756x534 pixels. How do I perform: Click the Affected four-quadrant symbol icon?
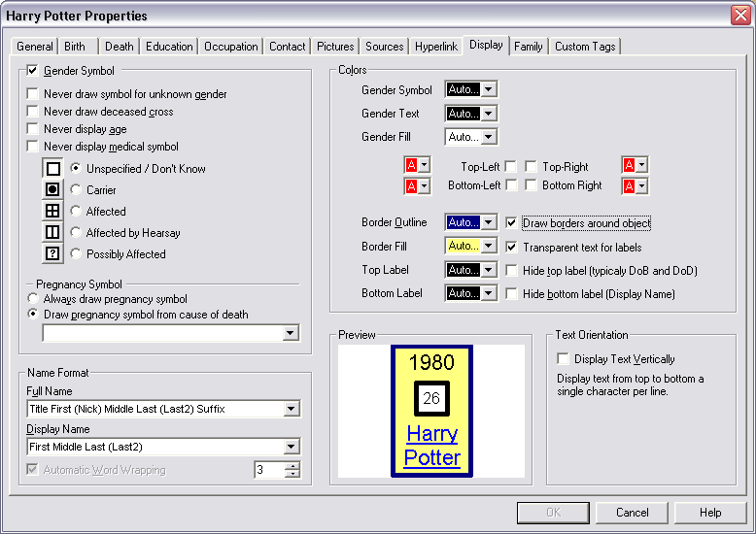click(x=52, y=211)
